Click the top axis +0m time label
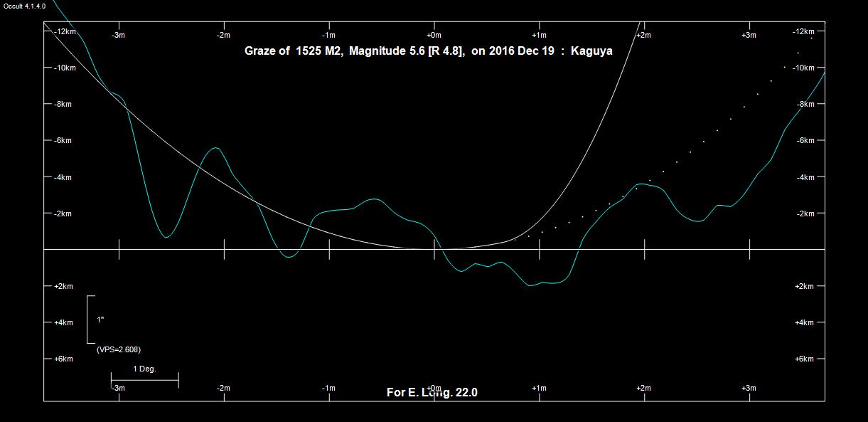This screenshot has height=422, width=868. 434,35
